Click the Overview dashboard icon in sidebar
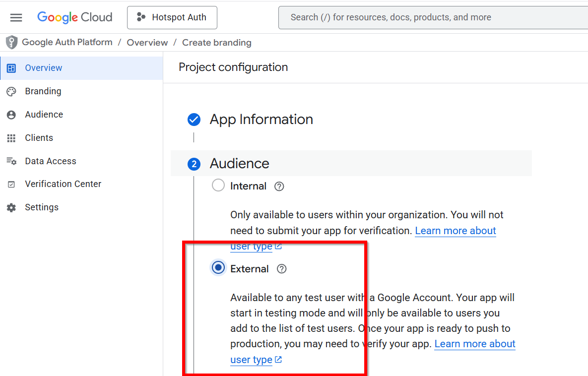The width and height of the screenshot is (588, 376). click(x=11, y=68)
